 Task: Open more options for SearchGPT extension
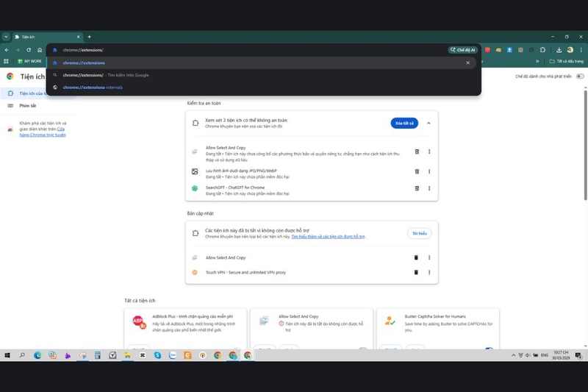point(429,188)
